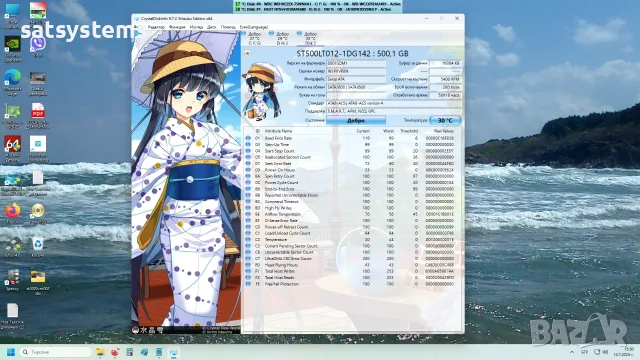Select the High Fly Writes row text
Image resolution: width=640 pixels, height=360 pixels.
coord(278,208)
